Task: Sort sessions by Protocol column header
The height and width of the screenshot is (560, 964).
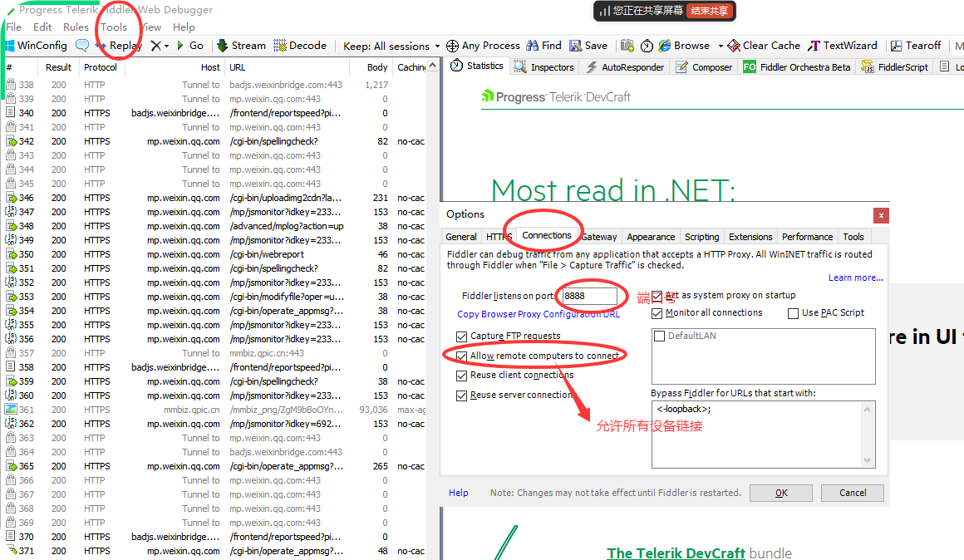Action: click(101, 67)
